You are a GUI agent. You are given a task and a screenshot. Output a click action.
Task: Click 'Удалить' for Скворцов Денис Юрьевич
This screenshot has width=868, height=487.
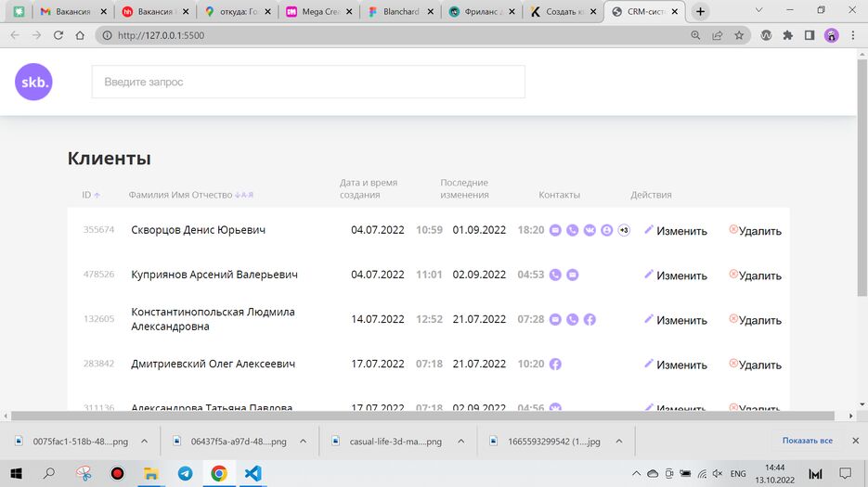pos(755,231)
